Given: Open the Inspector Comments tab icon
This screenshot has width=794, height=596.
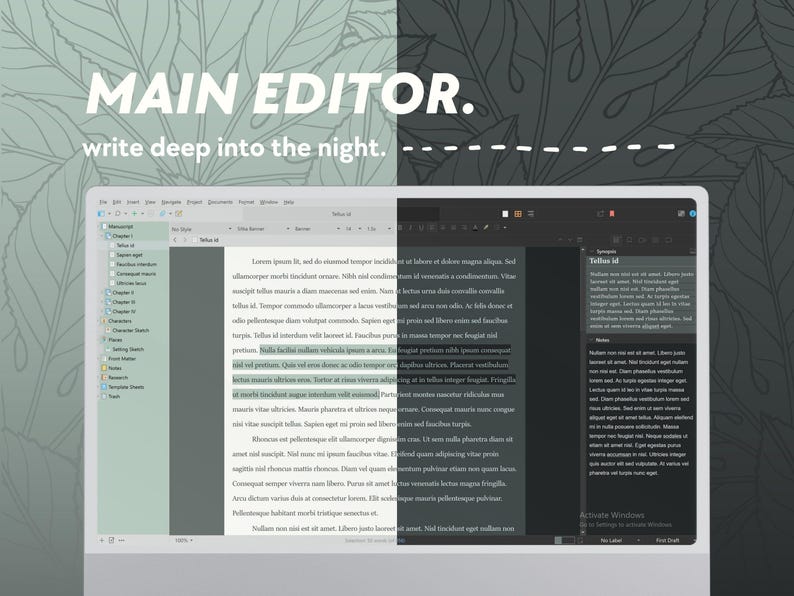Looking at the screenshot, I should click(668, 240).
